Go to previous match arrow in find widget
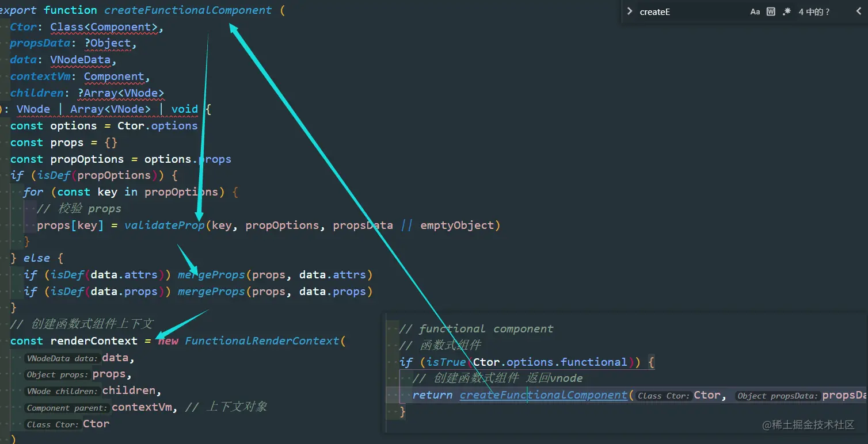The width and height of the screenshot is (868, 444). point(860,12)
